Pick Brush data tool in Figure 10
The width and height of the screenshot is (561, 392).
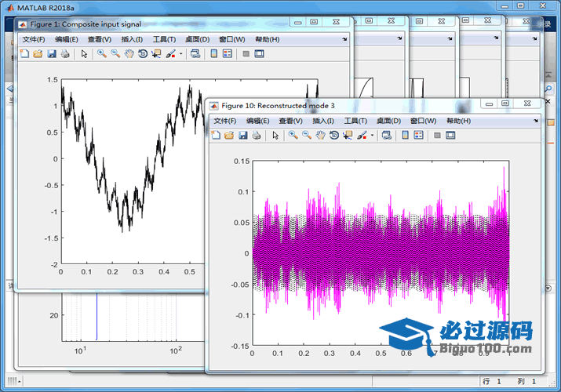click(362, 136)
